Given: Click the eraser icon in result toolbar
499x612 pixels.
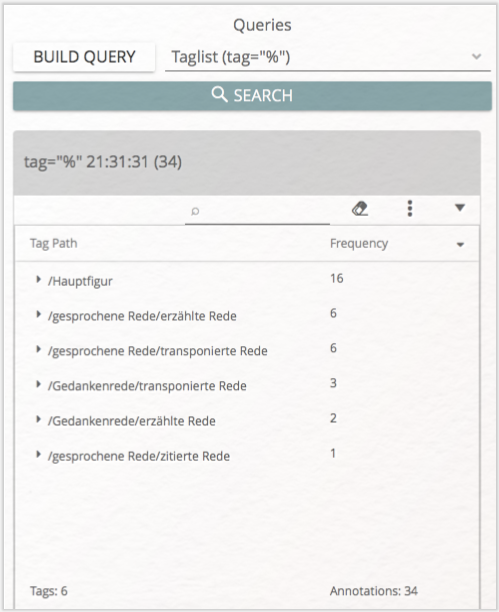Looking at the screenshot, I should [x=360, y=208].
